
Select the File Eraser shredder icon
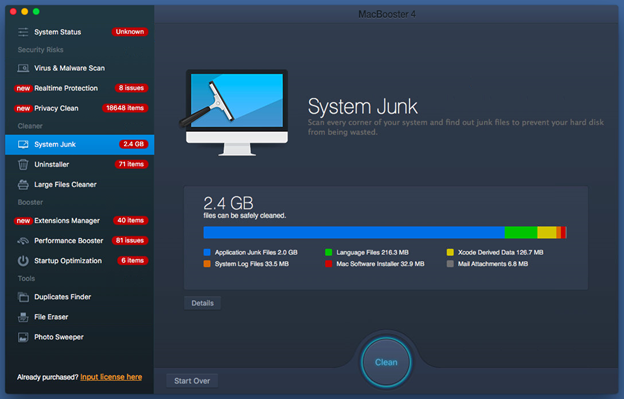click(23, 317)
